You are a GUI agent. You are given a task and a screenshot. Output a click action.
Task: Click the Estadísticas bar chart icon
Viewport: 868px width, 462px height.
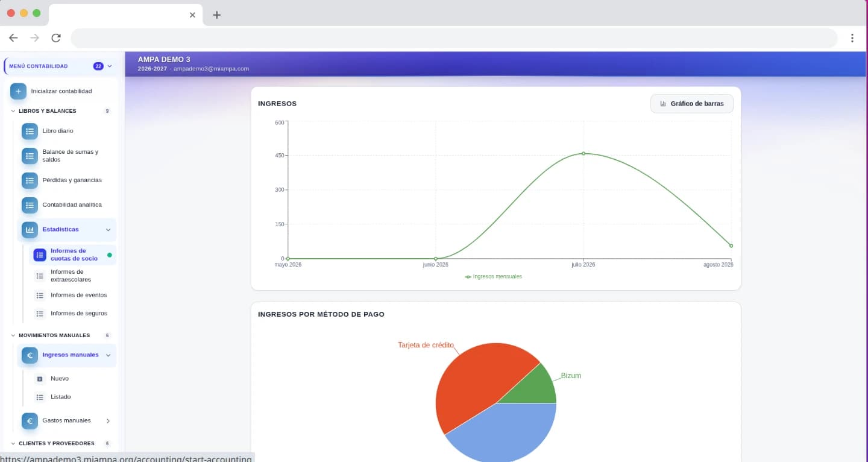(x=30, y=230)
